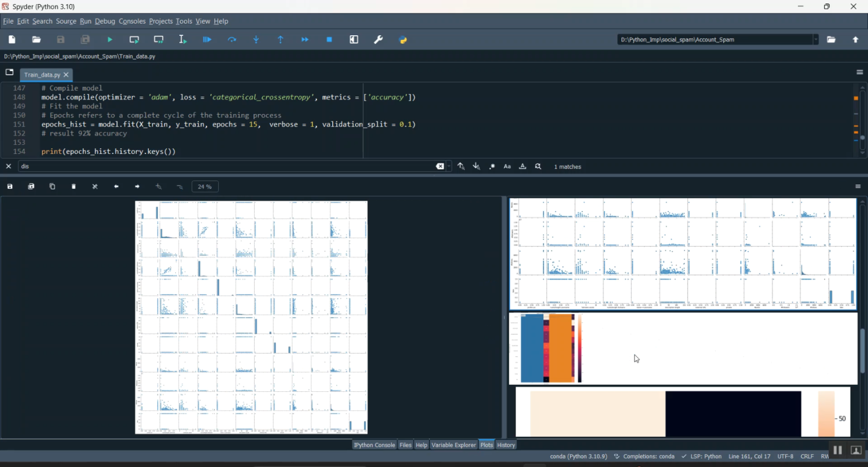Switch to the Variable Explorer tab
The height and width of the screenshot is (467, 868).
454,445
